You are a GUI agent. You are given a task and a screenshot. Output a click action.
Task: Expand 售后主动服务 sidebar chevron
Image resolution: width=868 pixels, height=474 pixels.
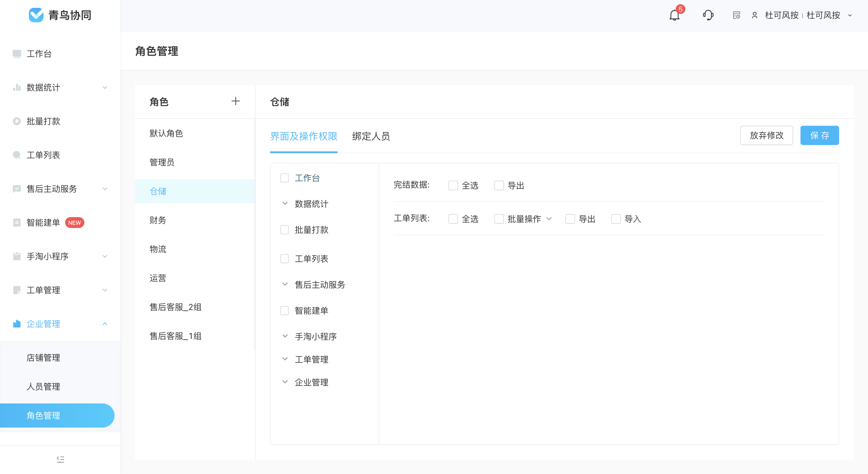click(x=105, y=188)
